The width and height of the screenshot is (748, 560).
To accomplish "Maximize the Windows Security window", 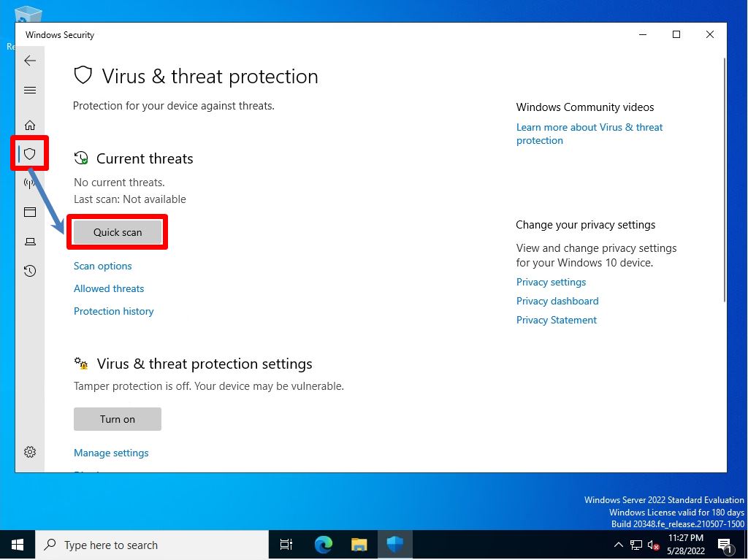I will tap(676, 34).
